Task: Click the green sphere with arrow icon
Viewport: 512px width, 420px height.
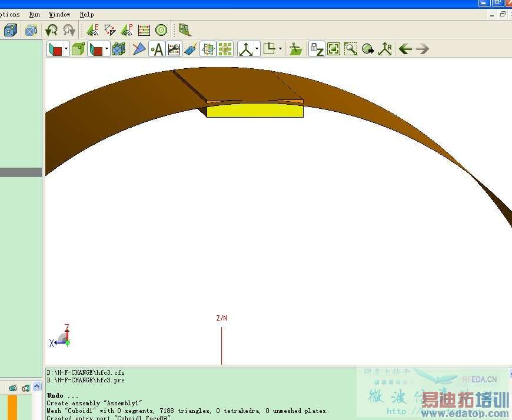Action: [x=368, y=49]
